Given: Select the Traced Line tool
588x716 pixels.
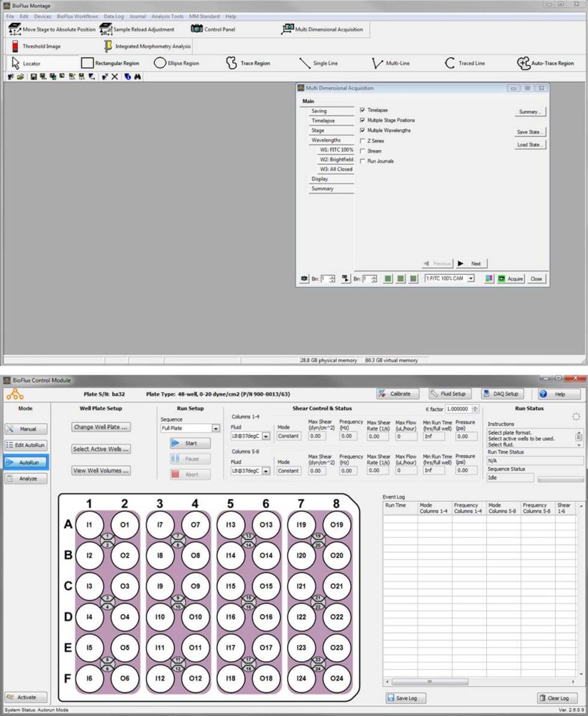Looking at the screenshot, I should click(x=465, y=63).
